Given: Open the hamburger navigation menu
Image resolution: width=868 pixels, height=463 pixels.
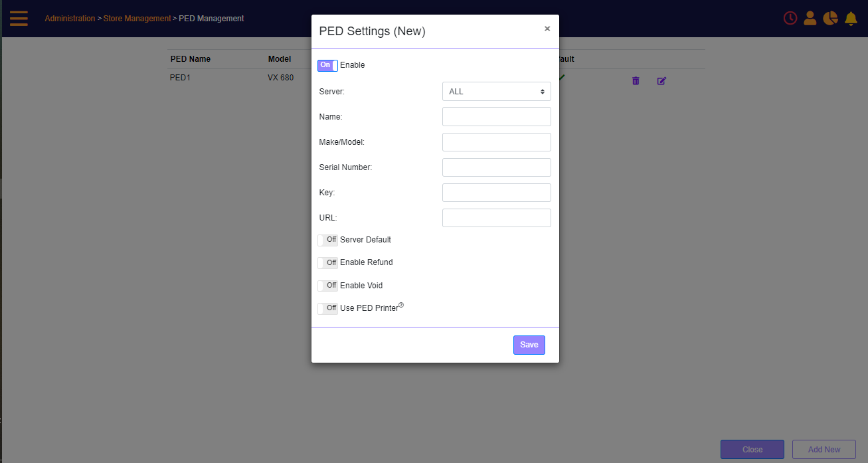Looking at the screenshot, I should 19,19.
